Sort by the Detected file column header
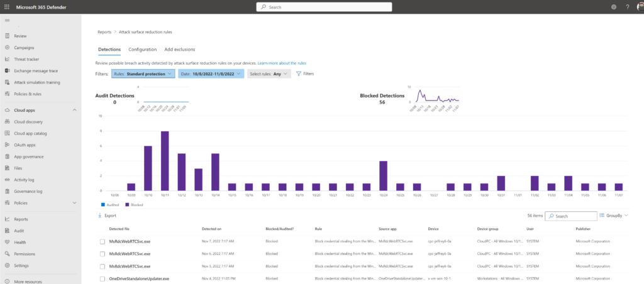 click(x=119, y=229)
